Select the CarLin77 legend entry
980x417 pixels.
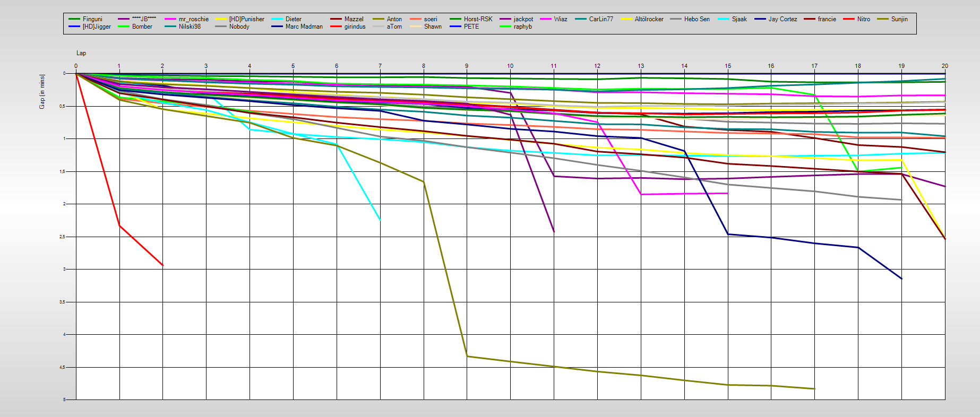pos(601,19)
